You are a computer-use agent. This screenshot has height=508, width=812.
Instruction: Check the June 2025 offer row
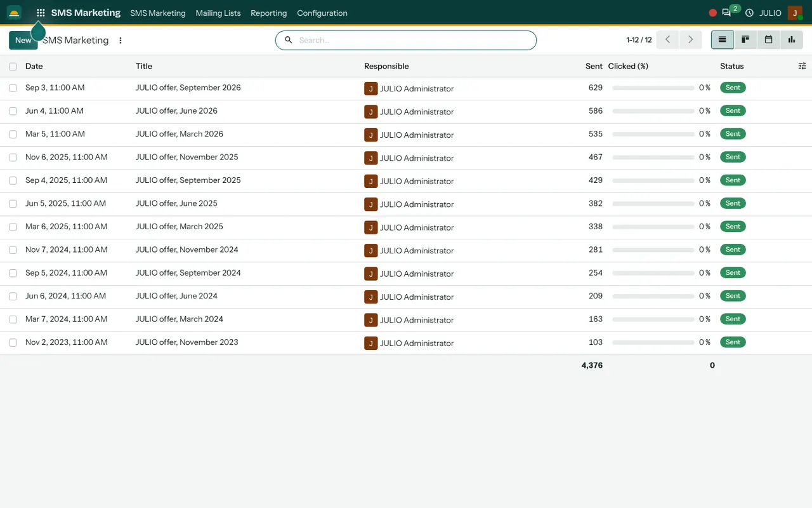(13, 204)
